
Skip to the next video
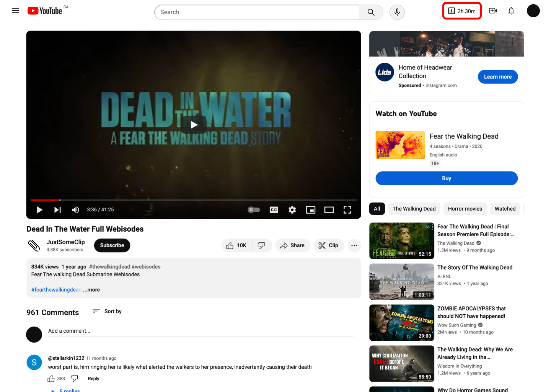pos(58,210)
